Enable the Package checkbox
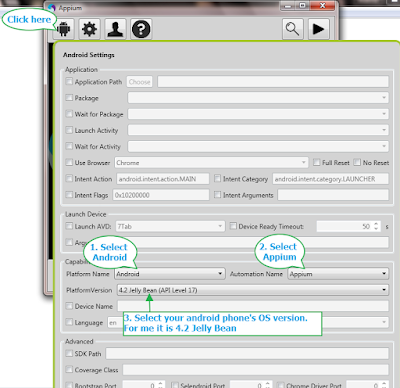The image size is (400, 388). 69,97
